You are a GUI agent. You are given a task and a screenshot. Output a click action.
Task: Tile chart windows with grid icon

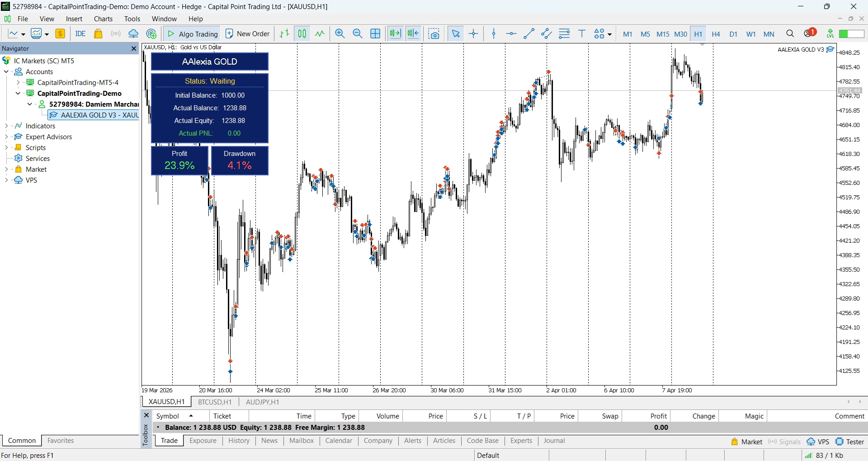(375, 34)
